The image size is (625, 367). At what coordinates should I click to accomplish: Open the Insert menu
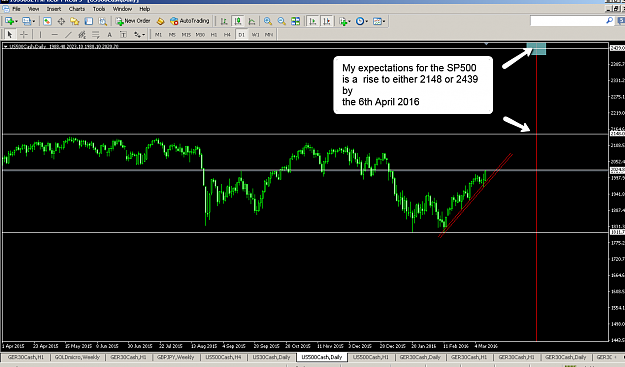point(54,9)
